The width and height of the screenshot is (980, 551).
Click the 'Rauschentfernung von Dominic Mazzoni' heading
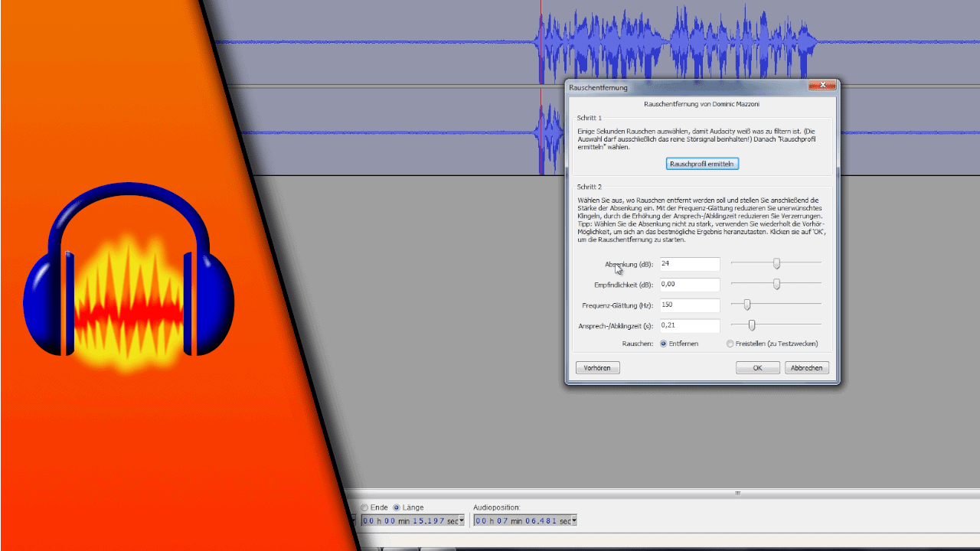point(702,103)
